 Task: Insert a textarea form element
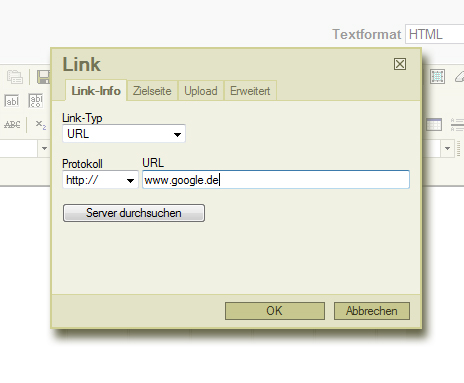(36, 101)
